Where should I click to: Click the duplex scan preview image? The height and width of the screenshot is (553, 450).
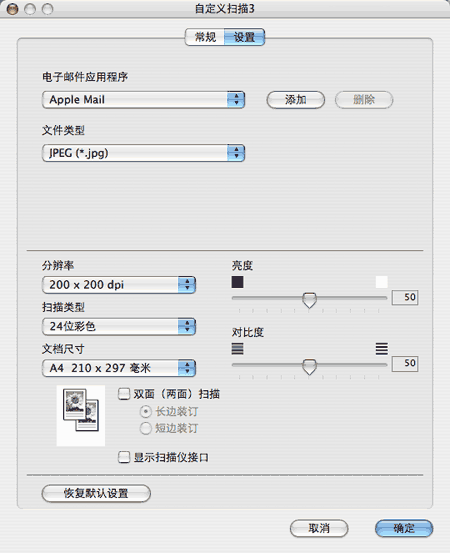[81, 415]
